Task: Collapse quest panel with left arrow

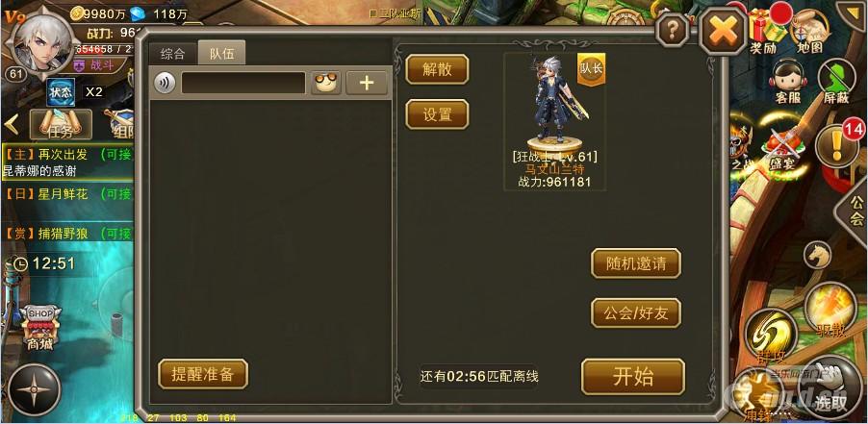Action: pos(12,124)
